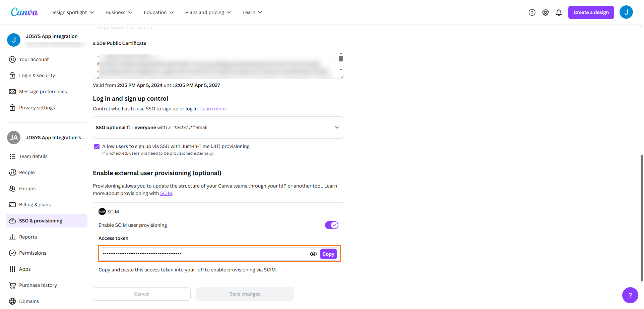
Task: Open Message preferences page
Action: 47,92
